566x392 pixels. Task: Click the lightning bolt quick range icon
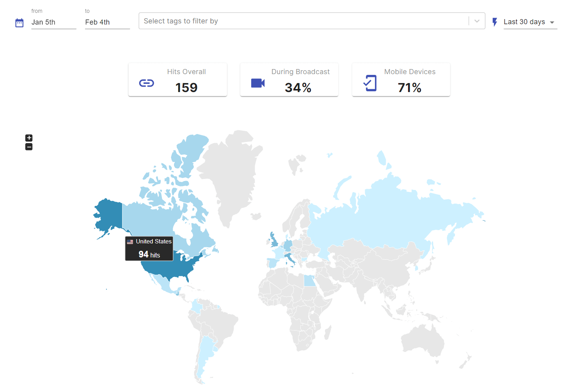(495, 22)
